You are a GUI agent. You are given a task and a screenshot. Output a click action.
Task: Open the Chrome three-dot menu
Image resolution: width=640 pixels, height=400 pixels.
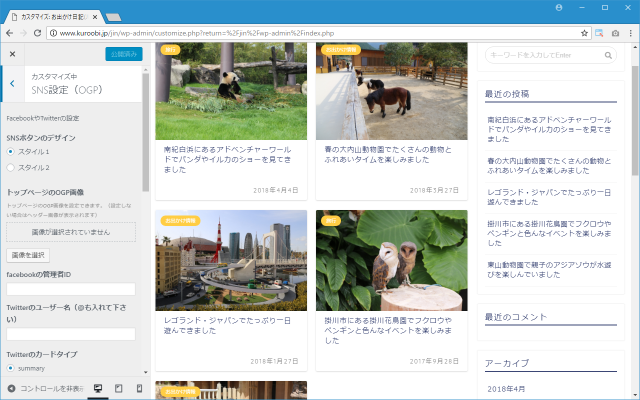pyautogui.click(x=631, y=33)
